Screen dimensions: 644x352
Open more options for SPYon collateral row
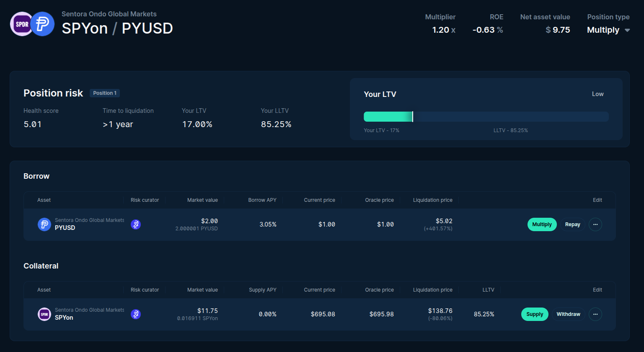595,314
